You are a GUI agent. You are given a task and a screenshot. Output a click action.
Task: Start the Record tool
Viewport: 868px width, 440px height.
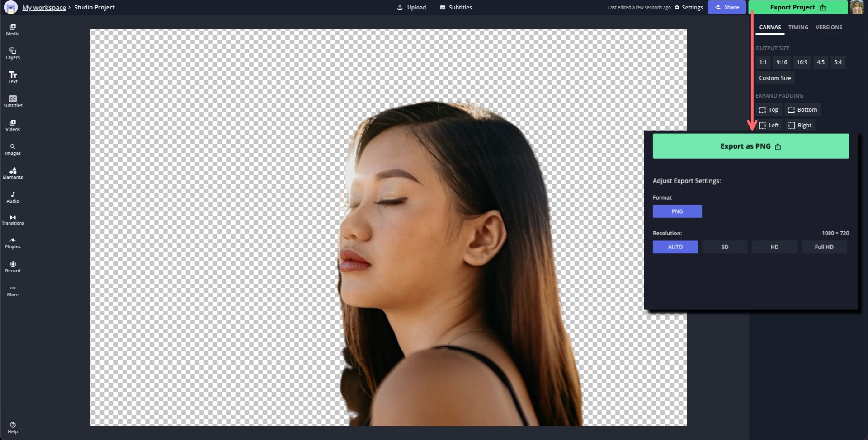[x=13, y=267]
